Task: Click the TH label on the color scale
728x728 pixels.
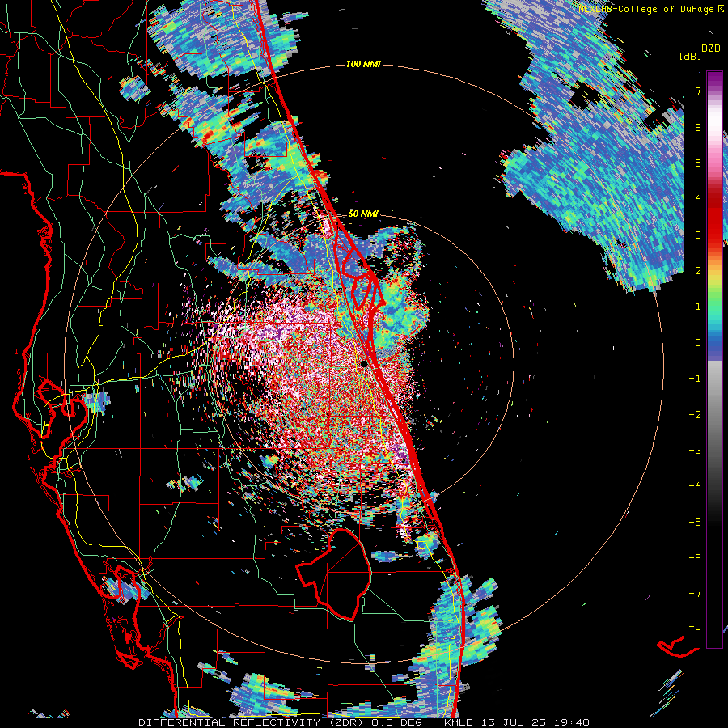Action: tap(695, 630)
